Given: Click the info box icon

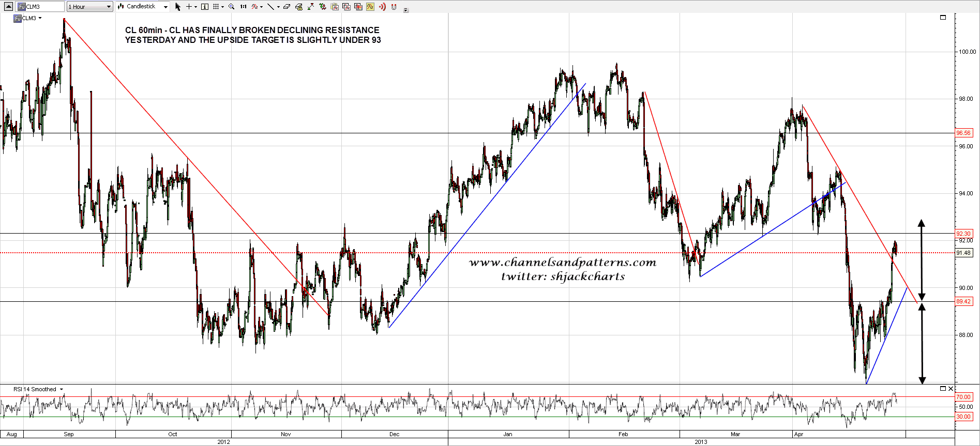Looking at the screenshot, I should click(205, 7).
